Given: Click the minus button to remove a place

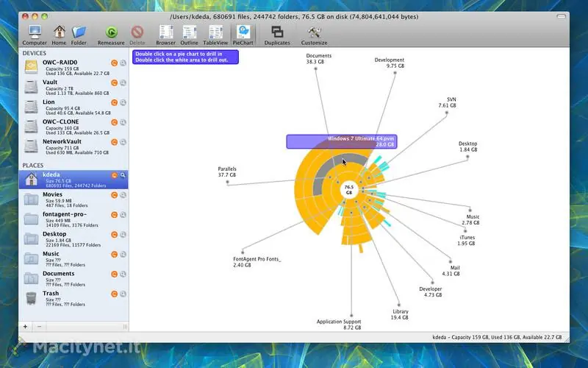Looking at the screenshot, I should tap(40, 326).
